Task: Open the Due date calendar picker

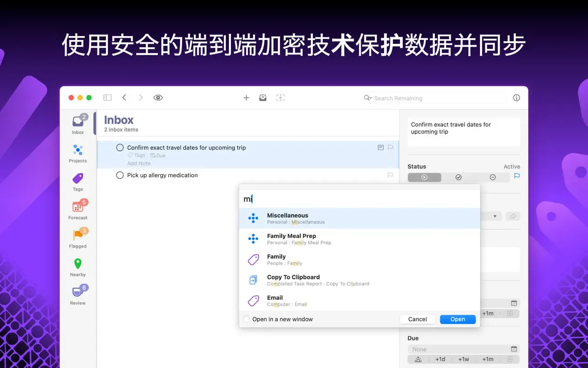Action: point(514,349)
